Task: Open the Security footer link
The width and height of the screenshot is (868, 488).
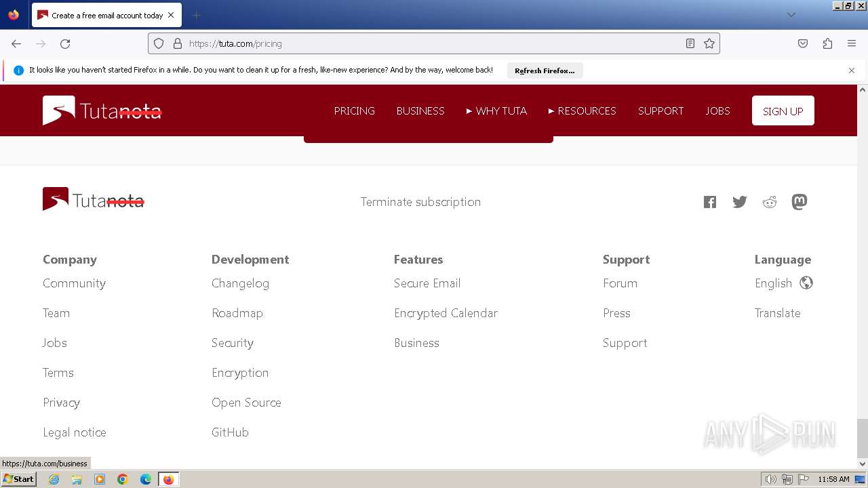Action: 233,343
